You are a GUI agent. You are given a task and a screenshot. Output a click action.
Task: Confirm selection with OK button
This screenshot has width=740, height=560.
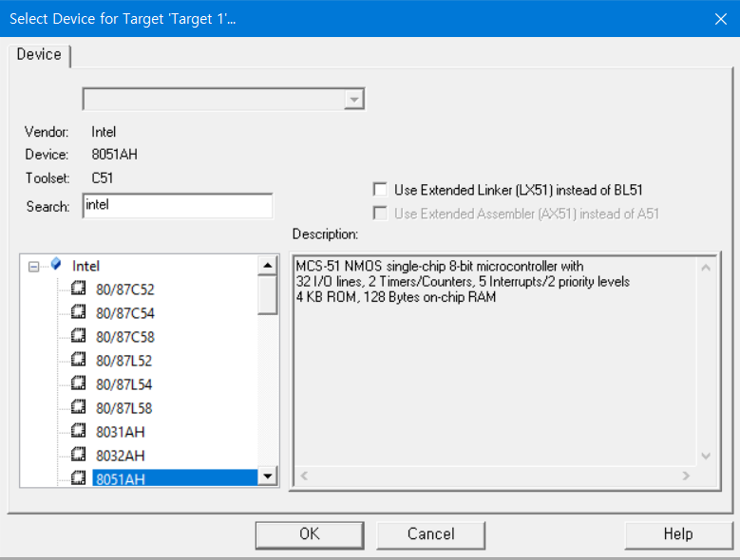tap(310, 534)
